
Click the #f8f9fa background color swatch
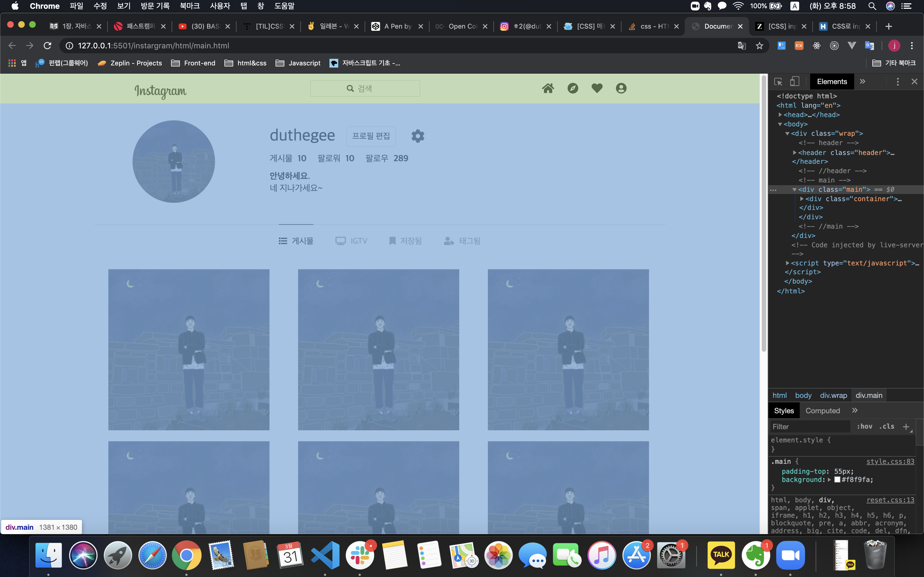pos(837,480)
